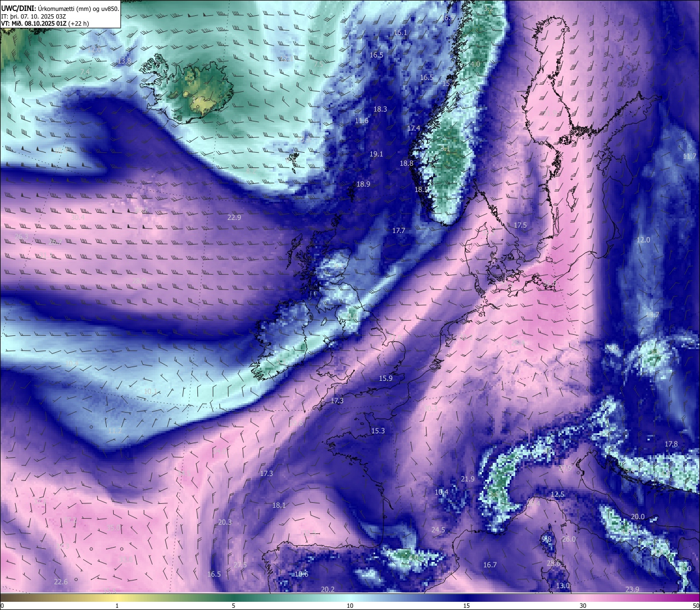Click the color scale label 30
Image resolution: width=700 pixels, height=610 pixels.
click(x=583, y=606)
